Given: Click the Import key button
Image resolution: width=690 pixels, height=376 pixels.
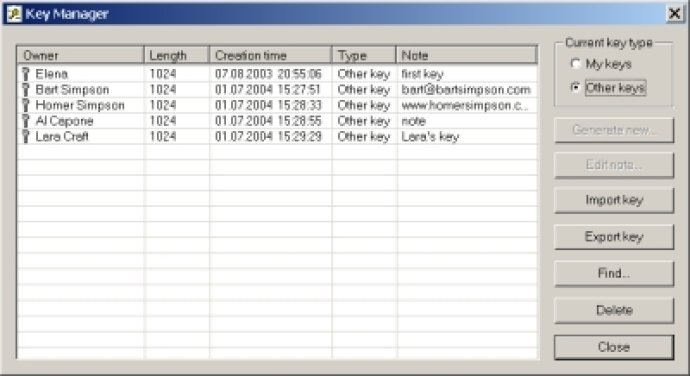Looking at the screenshot, I should pyautogui.click(x=614, y=200).
